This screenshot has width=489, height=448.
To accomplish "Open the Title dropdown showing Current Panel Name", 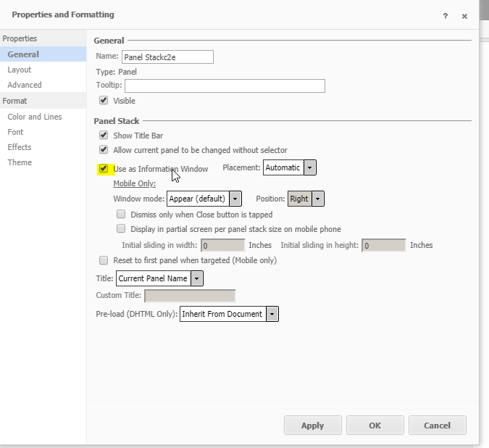I will (159, 278).
